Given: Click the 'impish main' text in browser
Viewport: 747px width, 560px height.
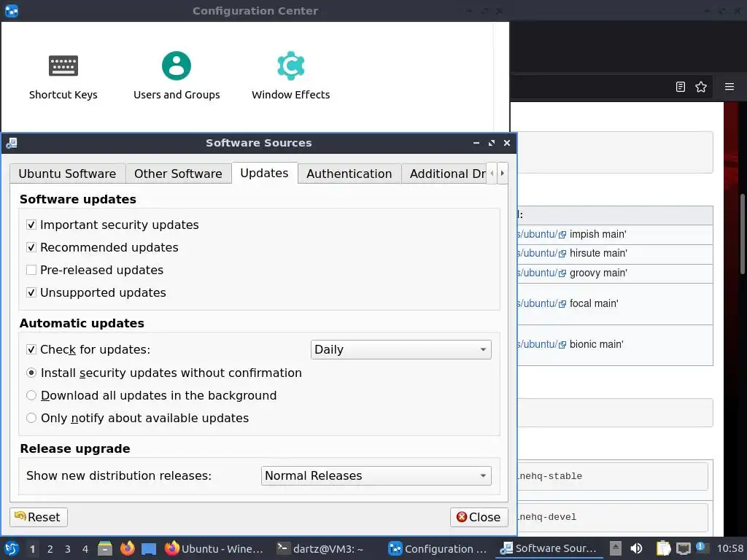Looking at the screenshot, I should [x=598, y=234].
